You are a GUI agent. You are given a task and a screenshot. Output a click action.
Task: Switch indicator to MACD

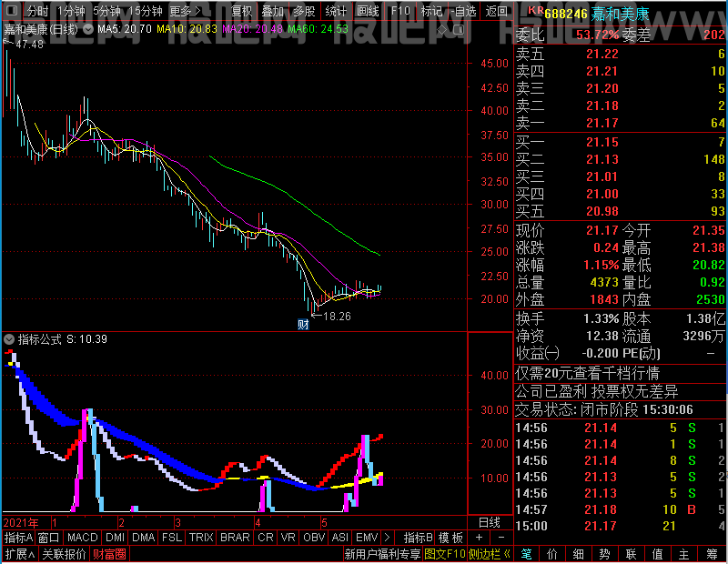point(82,538)
